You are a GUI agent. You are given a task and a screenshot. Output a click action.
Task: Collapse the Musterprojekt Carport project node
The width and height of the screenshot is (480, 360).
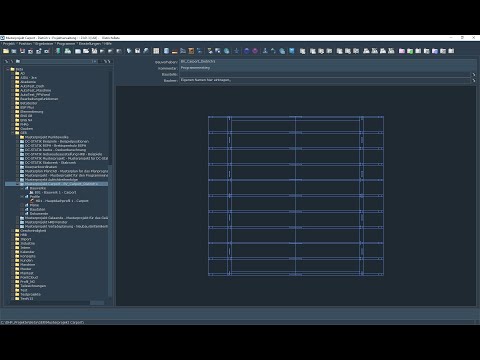(17, 184)
